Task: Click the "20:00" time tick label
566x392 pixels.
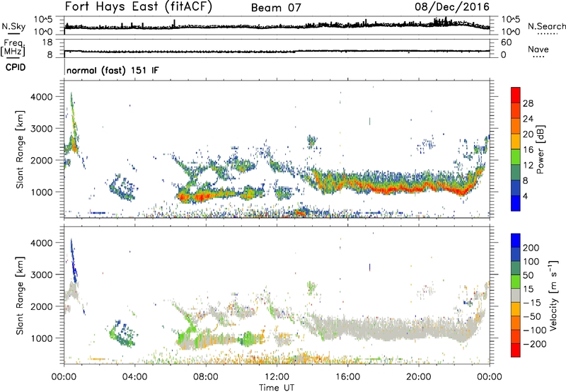Action: [418, 377]
